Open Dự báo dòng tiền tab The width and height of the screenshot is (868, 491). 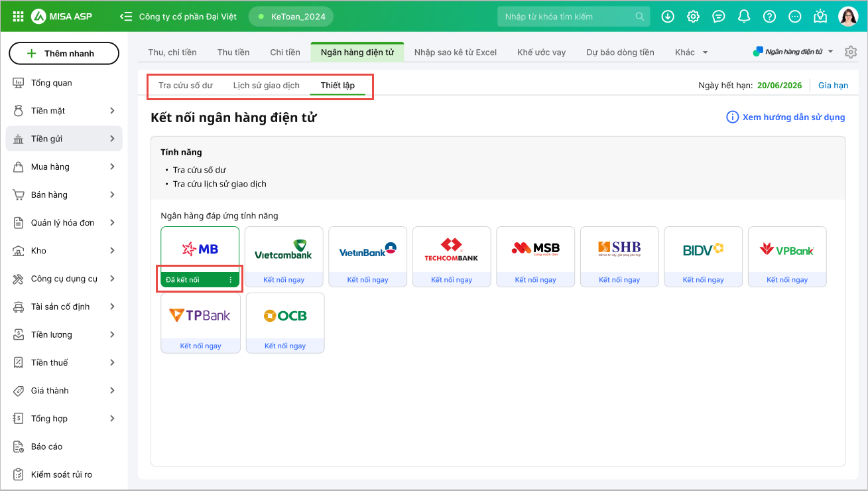pos(620,52)
